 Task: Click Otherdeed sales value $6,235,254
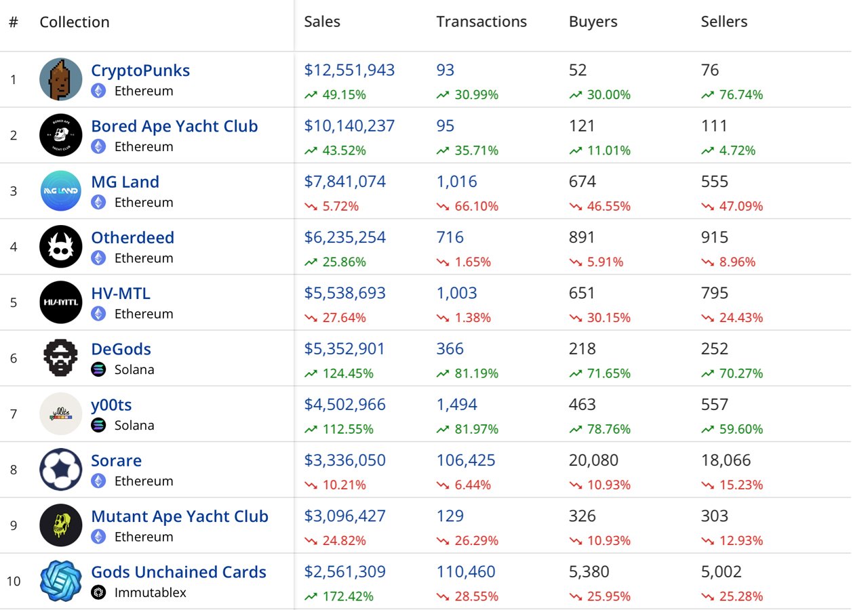coord(345,237)
